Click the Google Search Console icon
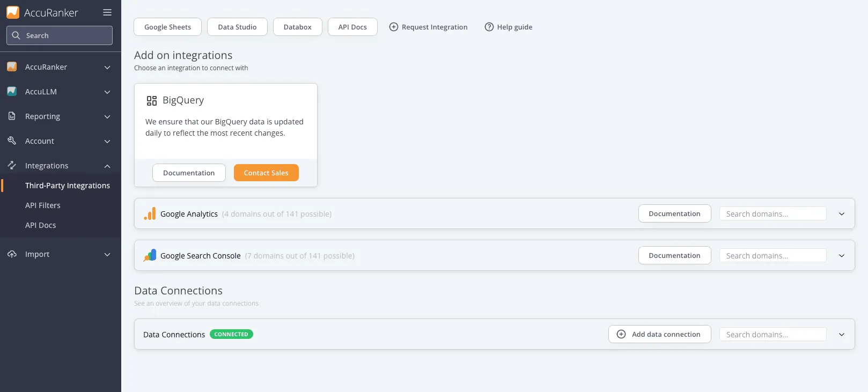The image size is (868, 392). (149, 255)
